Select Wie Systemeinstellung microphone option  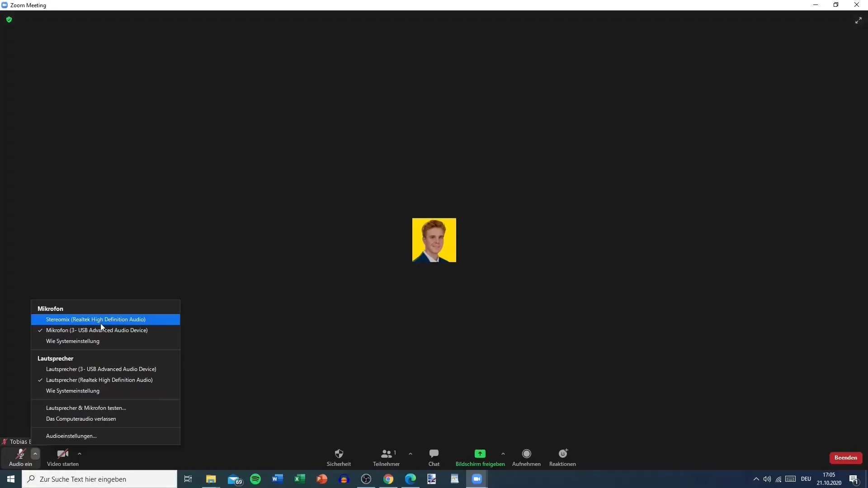[72, 341]
